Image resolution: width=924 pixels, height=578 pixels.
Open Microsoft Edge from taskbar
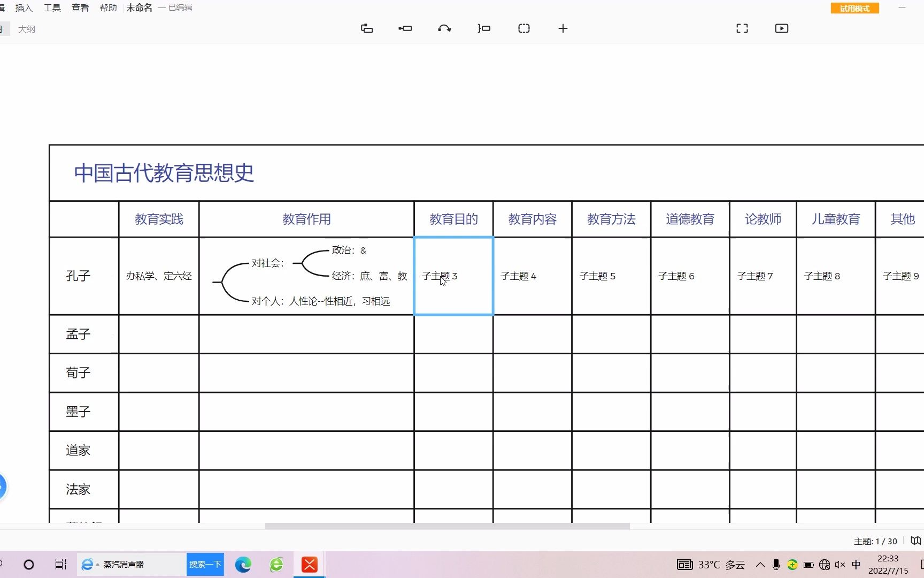click(243, 565)
